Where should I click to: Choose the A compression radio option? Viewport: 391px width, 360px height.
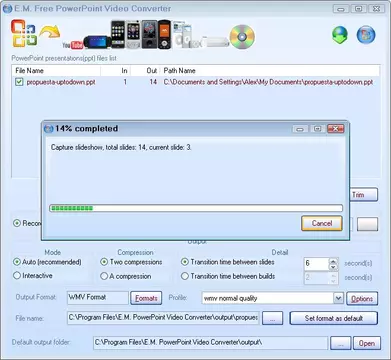(104, 276)
